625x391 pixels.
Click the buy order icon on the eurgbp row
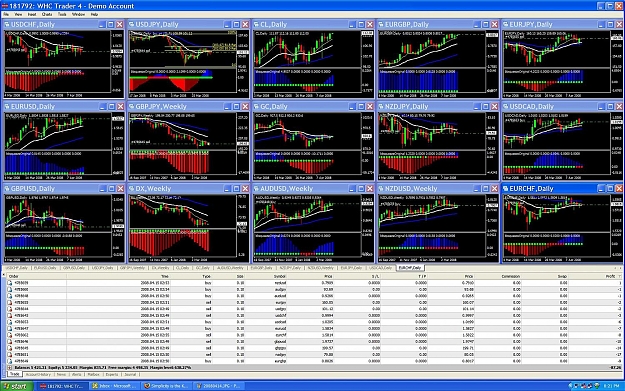click(10, 361)
